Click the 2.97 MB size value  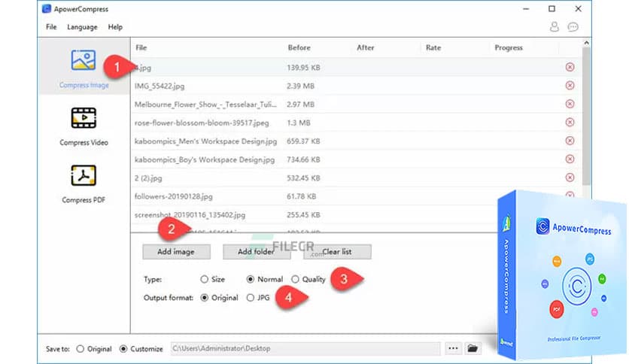300,105
